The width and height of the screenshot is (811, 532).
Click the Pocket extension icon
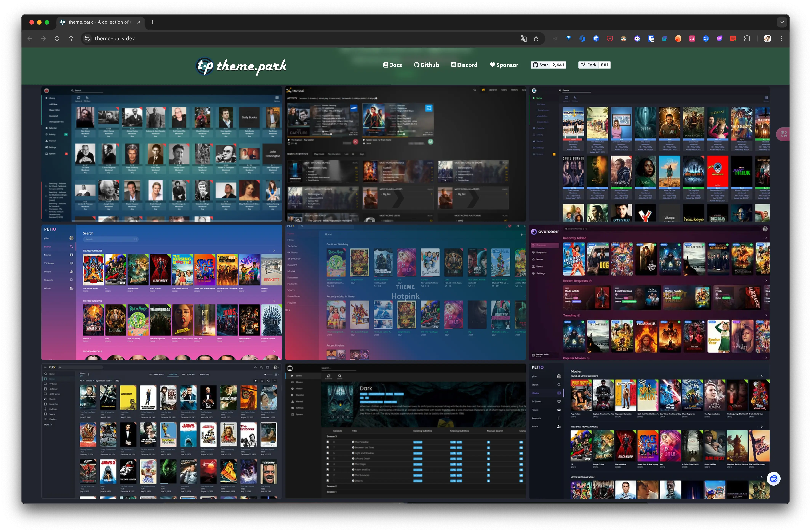pyautogui.click(x=610, y=38)
